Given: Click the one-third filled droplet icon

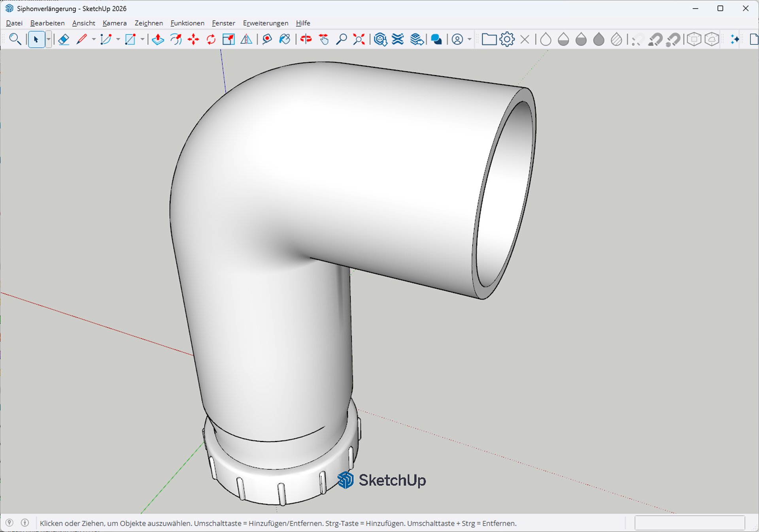Looking at the screenshot, I should [x=563, y=39].
